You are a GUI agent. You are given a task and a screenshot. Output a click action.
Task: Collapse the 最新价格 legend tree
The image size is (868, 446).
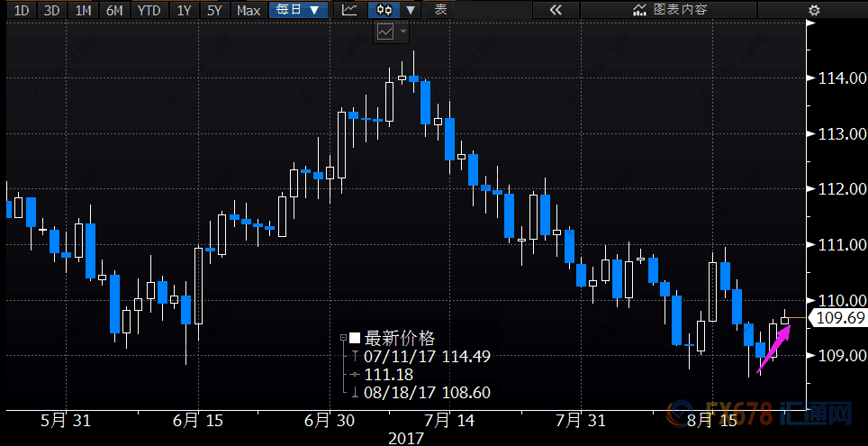click(x=344, y=338)
